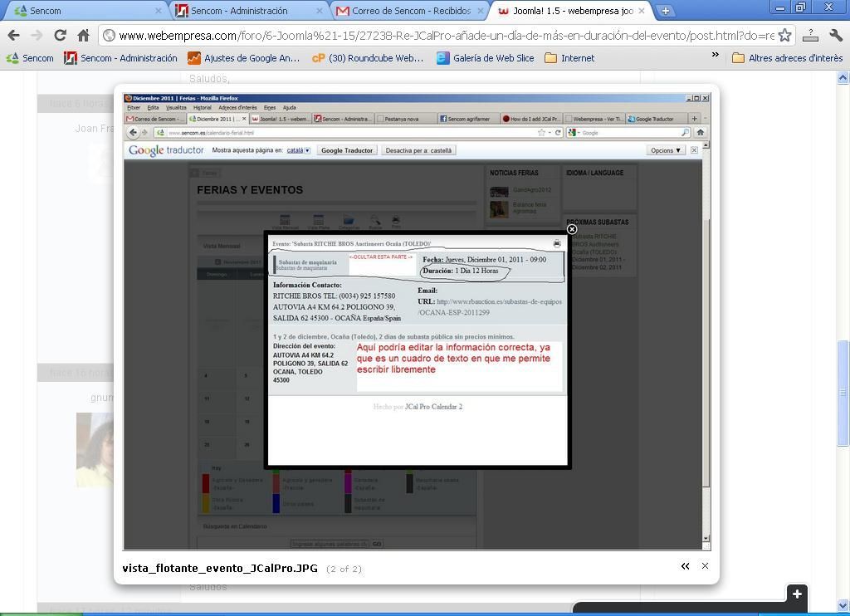
Task: Switch to the Sencom - Administración tab
Action: [x=247, y=11]
